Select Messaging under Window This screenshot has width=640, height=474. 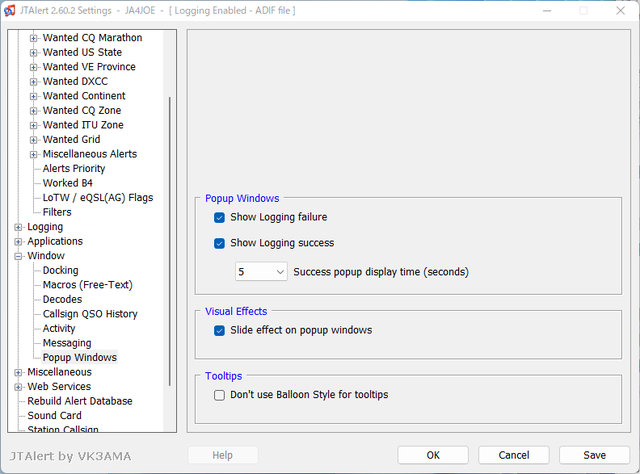pyautogui.click(x=67, y=343)
